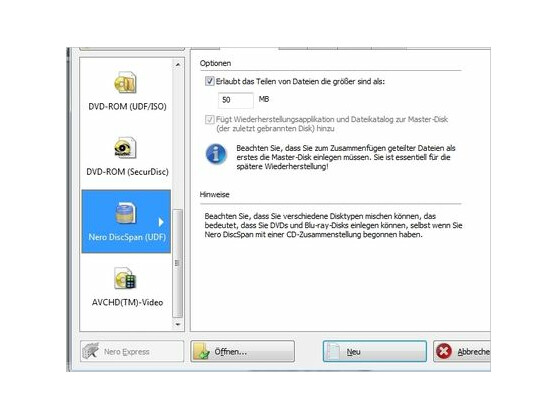
Task: Pick the AVCHD(TM)-Video icon
Action: 125,278
